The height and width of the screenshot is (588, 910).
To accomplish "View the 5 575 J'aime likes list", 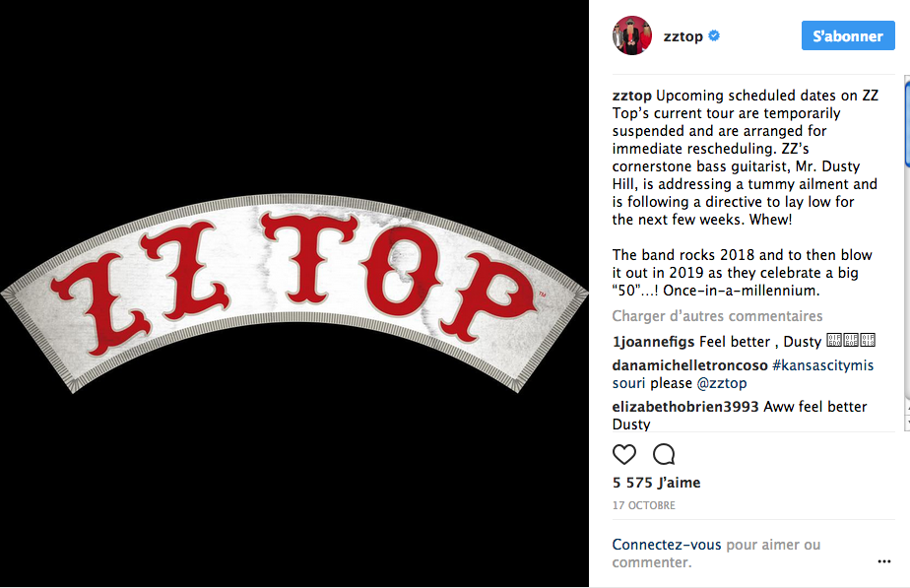I will pyautogui.click(x=656, y=483).
